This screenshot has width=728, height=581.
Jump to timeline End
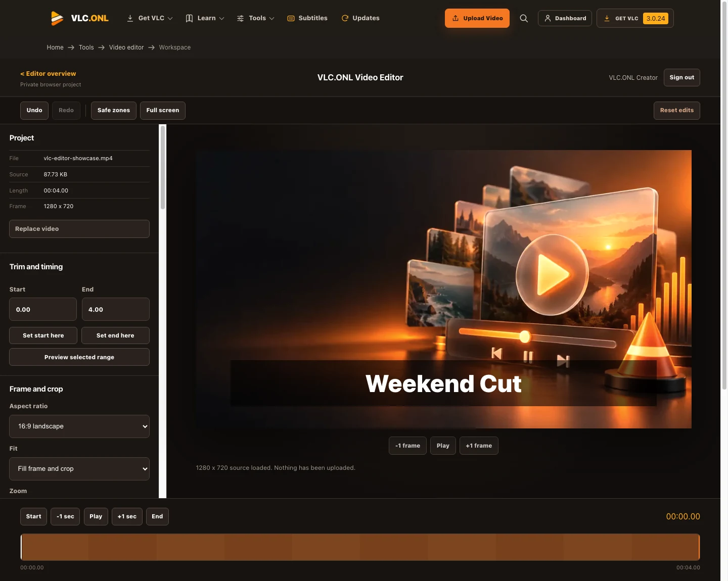[x=157, y=516]
